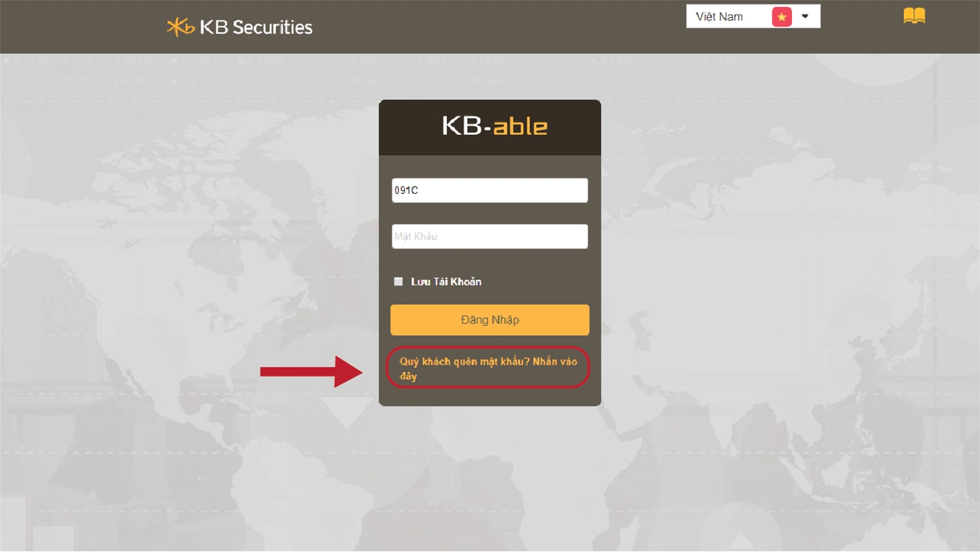The image size is (980, 552).
Task: Click the red arrow annotation
Action: click(311, 371)
